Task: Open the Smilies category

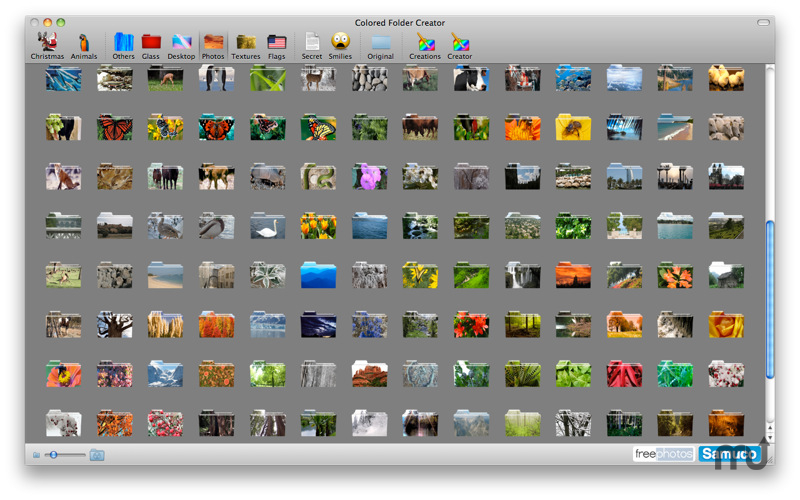Action: pyautogui.click(x=340, y=46)
